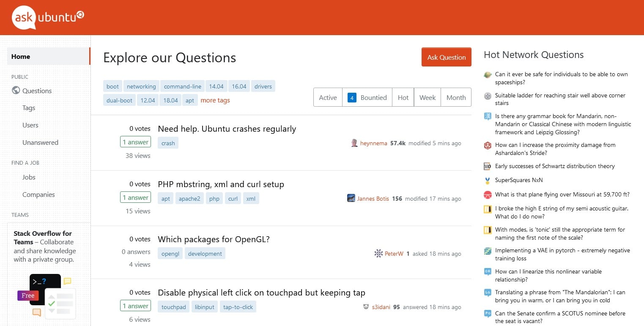Click the opengl tag
This screenshot has height=326, width=644.
170,254
